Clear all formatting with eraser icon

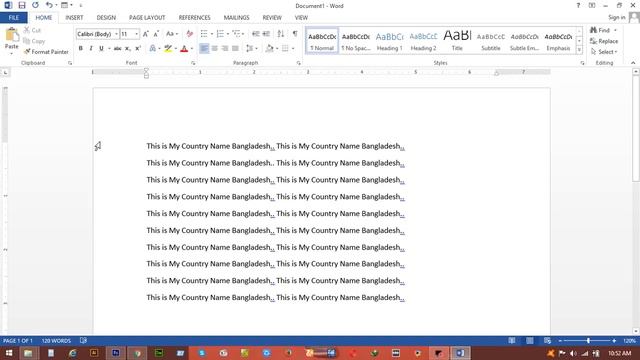tap(189, 34)
